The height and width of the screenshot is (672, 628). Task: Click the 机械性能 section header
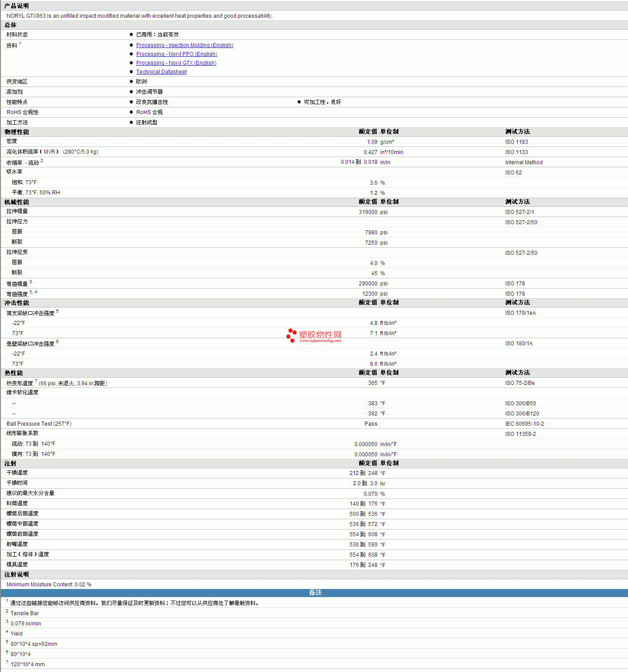pyautogui.click(x=17, y=202)
